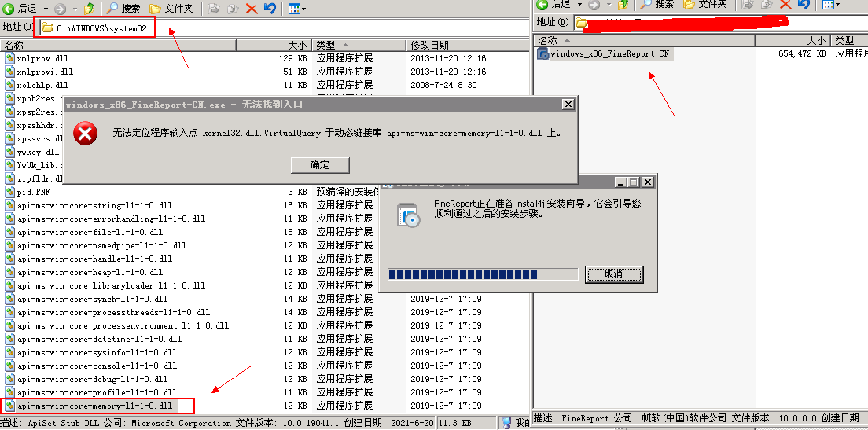
Task: Click the install4j preparation progress bar
Action: click(483, 274)
